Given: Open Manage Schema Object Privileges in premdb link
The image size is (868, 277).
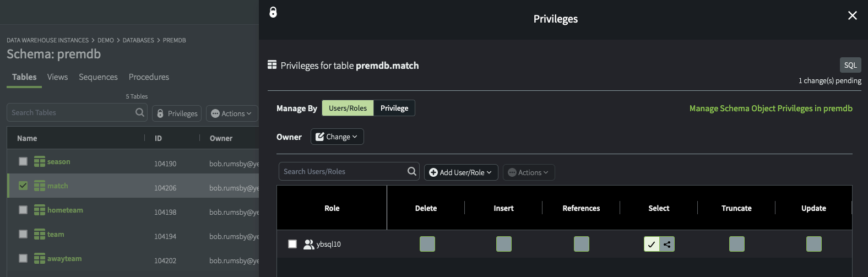Looking at the screenshot, I should 771,108.
